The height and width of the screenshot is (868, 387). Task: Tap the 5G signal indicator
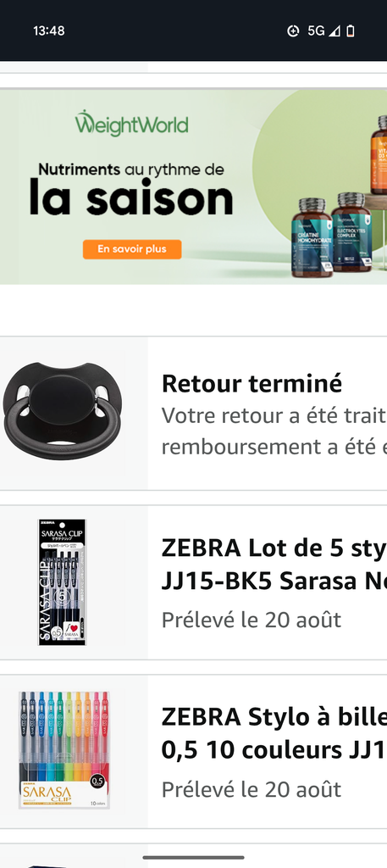point(316,31)
